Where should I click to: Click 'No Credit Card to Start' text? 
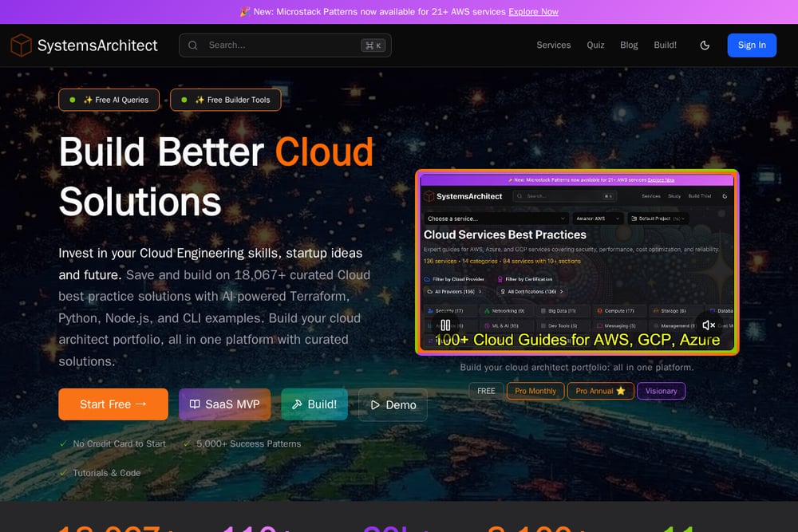(x=119, y=443)
